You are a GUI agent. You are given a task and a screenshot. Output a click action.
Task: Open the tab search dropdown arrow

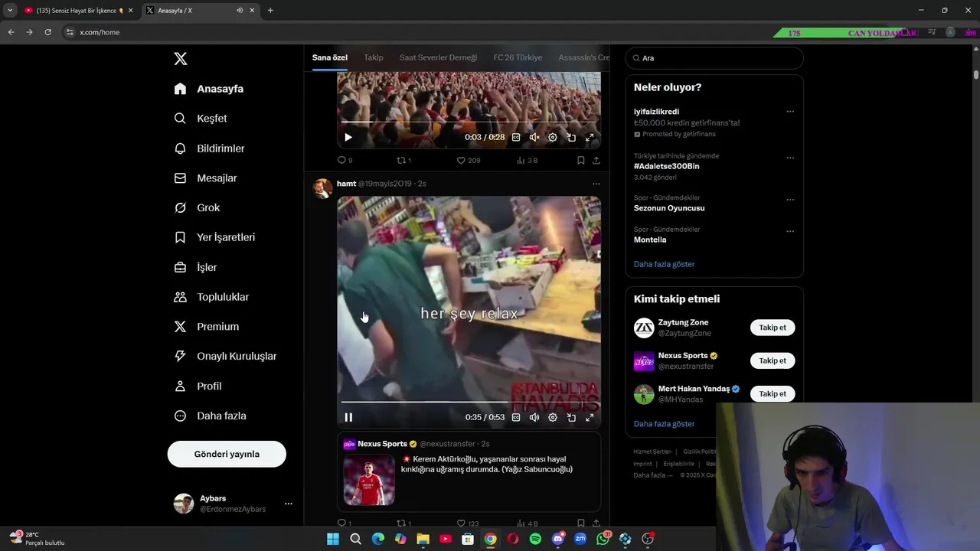point(10,11)
